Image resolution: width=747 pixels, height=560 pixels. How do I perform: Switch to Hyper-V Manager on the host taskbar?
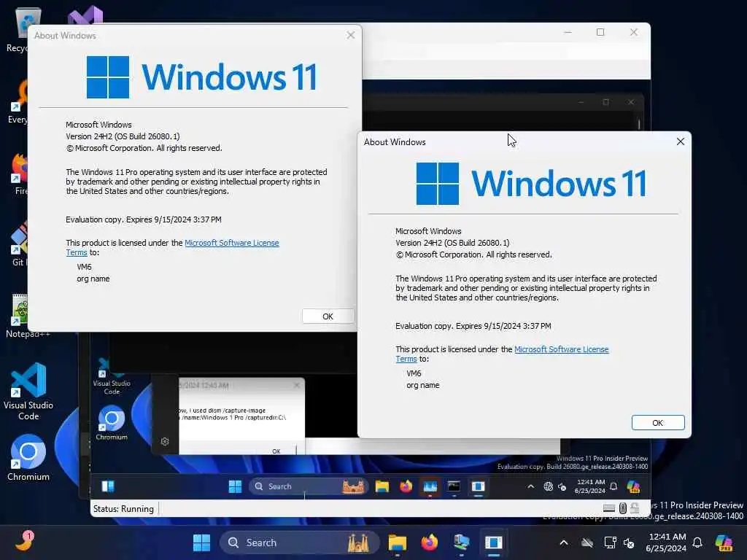pyautogui.click(x=462, y=542)
